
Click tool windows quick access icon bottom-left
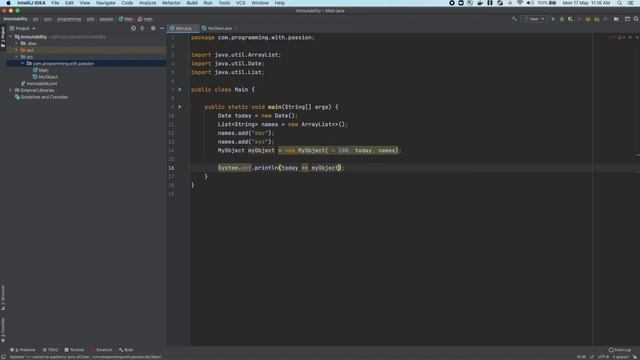pos(4,357)
